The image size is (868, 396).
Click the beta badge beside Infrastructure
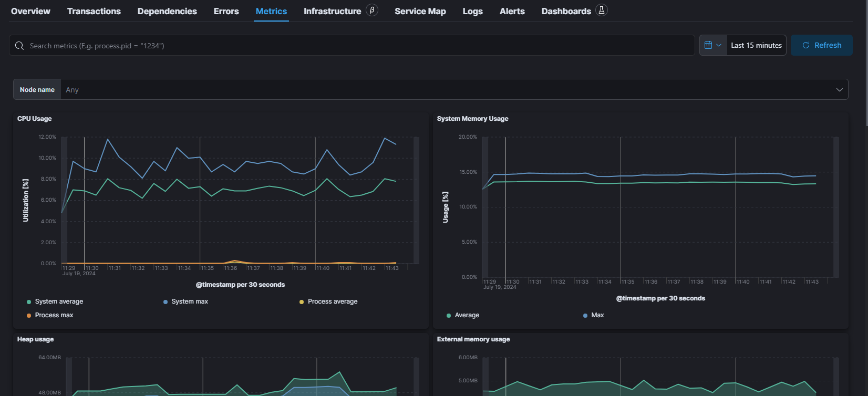372,11
